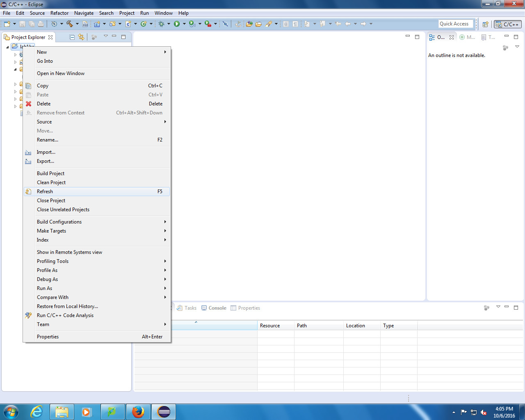This screenshot has height=420, width=525.
Task: Open the Project Explorer View Menu triangle
Action: pyautogui.click(x=105, y=36)
